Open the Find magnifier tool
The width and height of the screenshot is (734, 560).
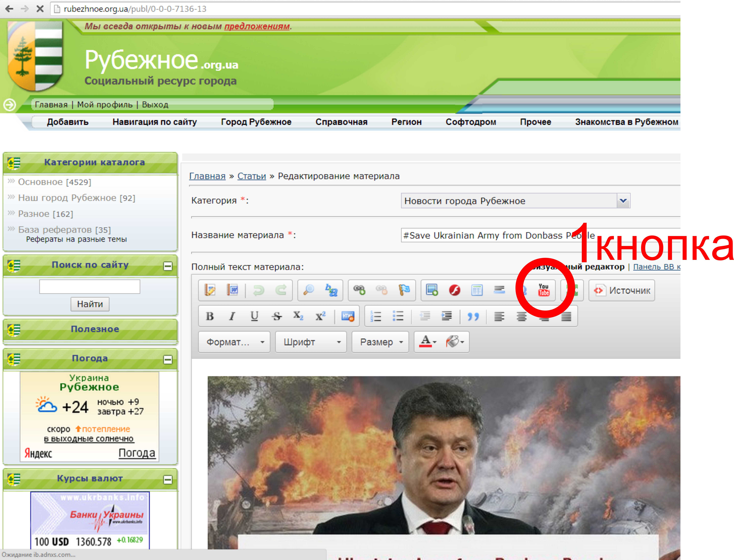coord(309,290)
